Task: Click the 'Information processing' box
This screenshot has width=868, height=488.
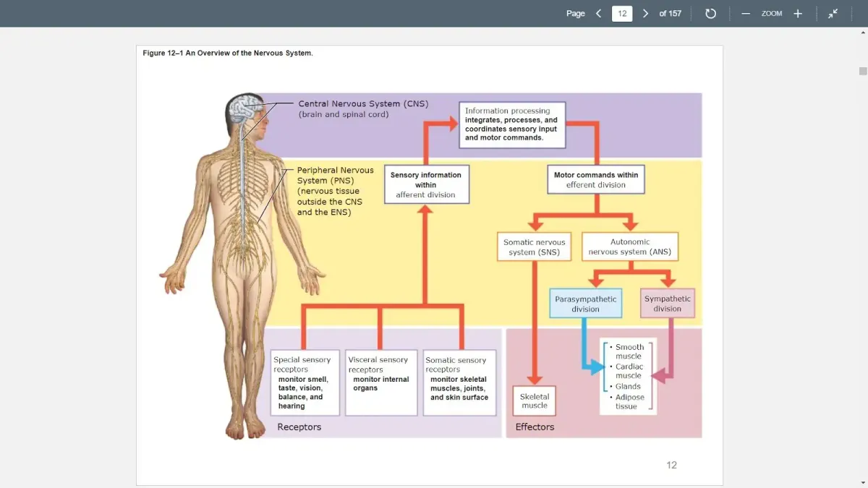Action: (512, 124)
